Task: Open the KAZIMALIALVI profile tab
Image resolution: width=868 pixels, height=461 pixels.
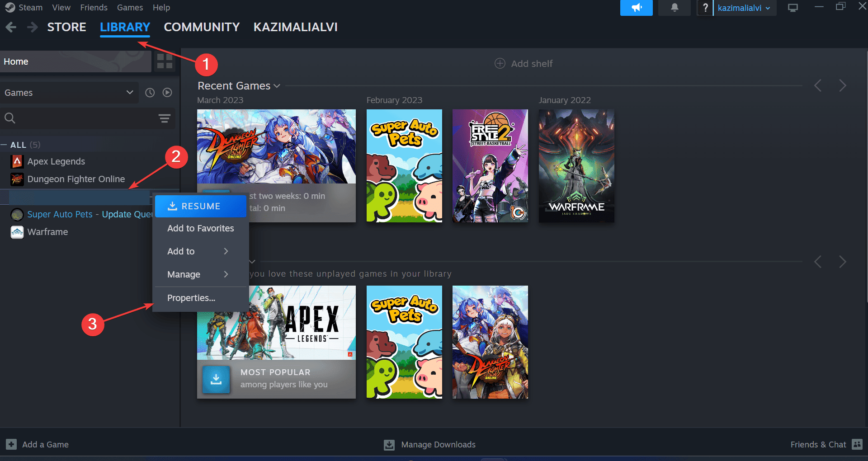Action: (x=295, y=27)
